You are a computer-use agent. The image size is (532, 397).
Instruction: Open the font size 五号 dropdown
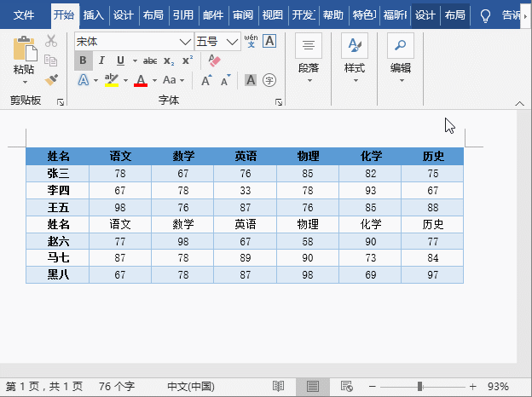coord(232,42)
